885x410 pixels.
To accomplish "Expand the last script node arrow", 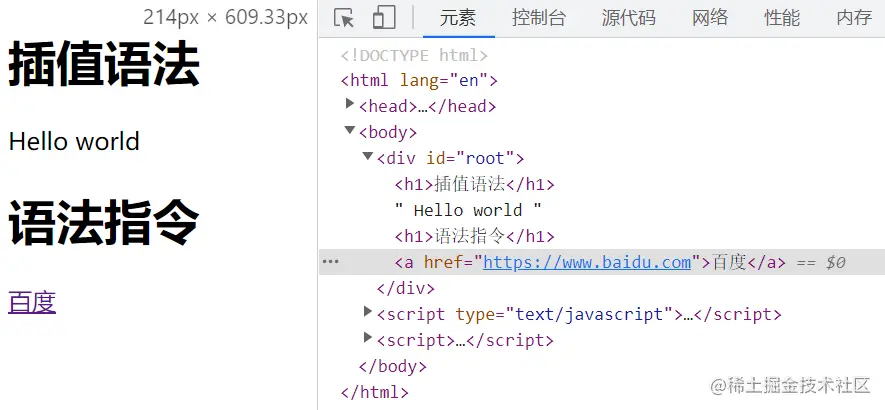I will point(368,338).
